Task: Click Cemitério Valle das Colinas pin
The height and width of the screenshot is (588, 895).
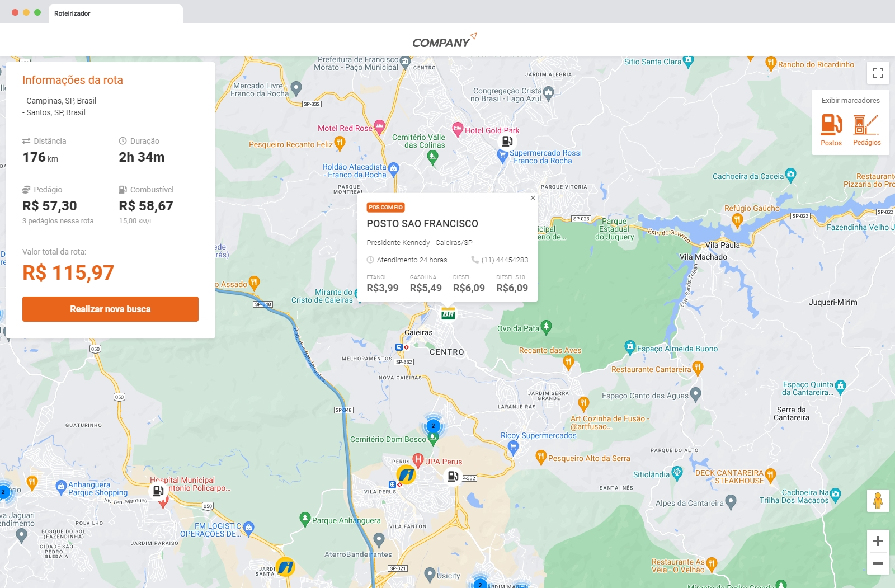Action: tap(432, 157)
